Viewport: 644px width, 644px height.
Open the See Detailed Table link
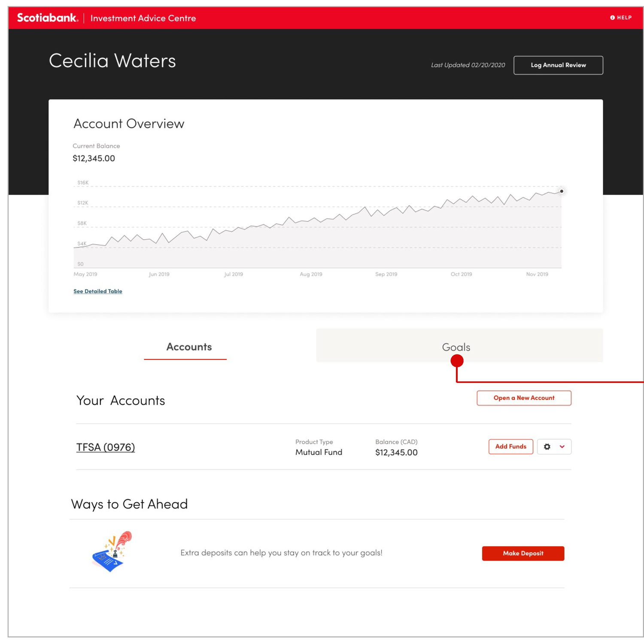tap(98, 291)
